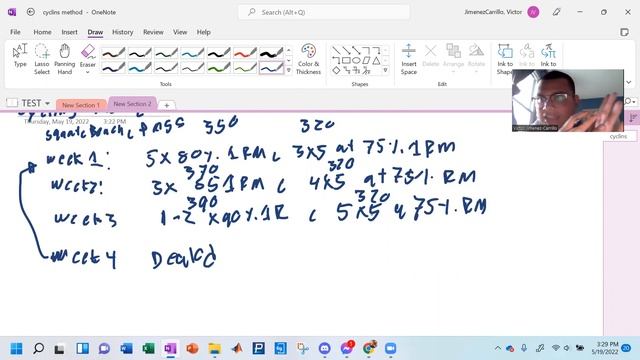Open the Help ribbon tab
The height and width of the screenshot is (360, 640).
point(203,32)
